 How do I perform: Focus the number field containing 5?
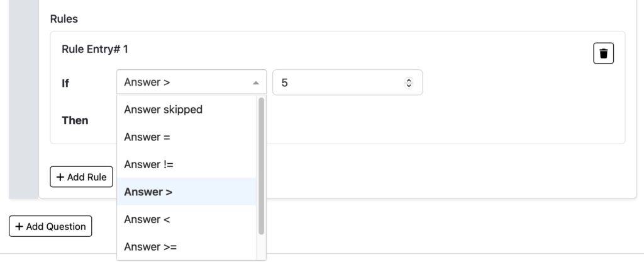coord(347,83)
